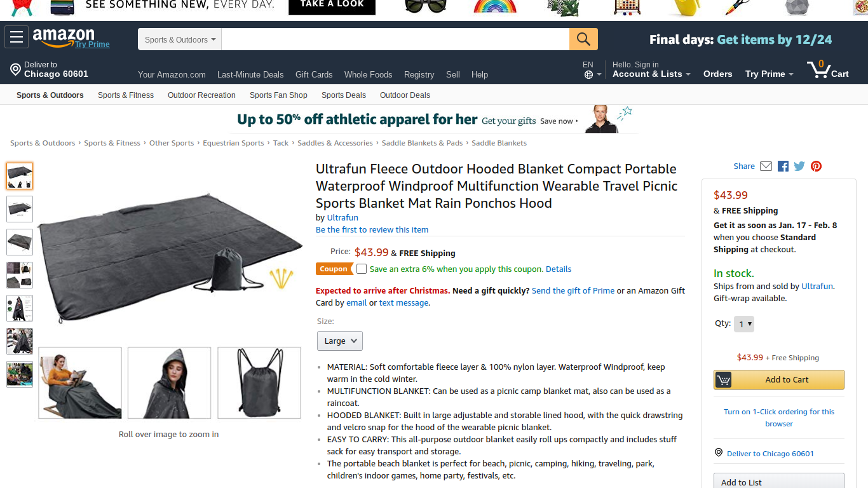This screenshot has width=868, height=488.
Task: Expand the Qty quantity selector
Action: (x=744, y=324)
